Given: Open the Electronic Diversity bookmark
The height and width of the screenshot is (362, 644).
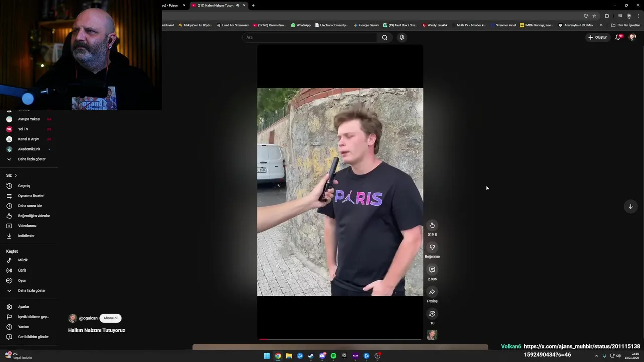Looking at the screenshot, I should click(x=331, y=25).
